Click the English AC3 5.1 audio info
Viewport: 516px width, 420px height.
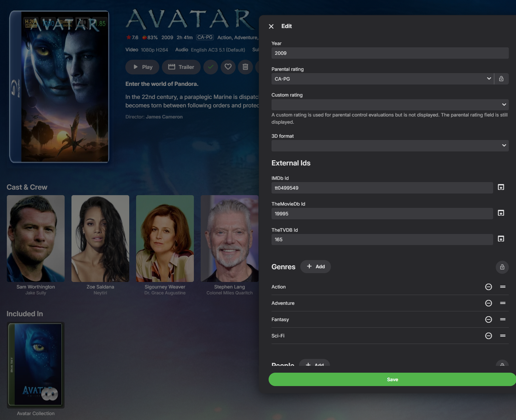[218, 50]
